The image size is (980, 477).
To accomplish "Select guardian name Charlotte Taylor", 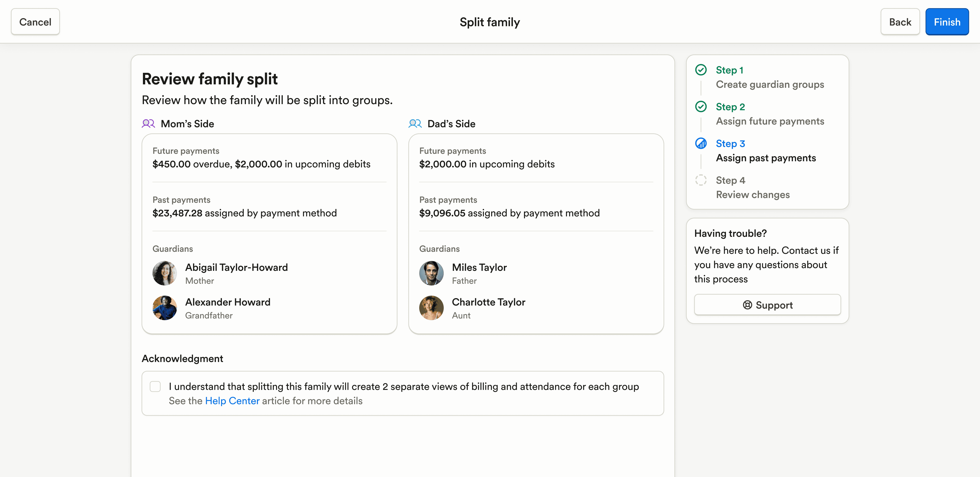I will click(488, 302).
